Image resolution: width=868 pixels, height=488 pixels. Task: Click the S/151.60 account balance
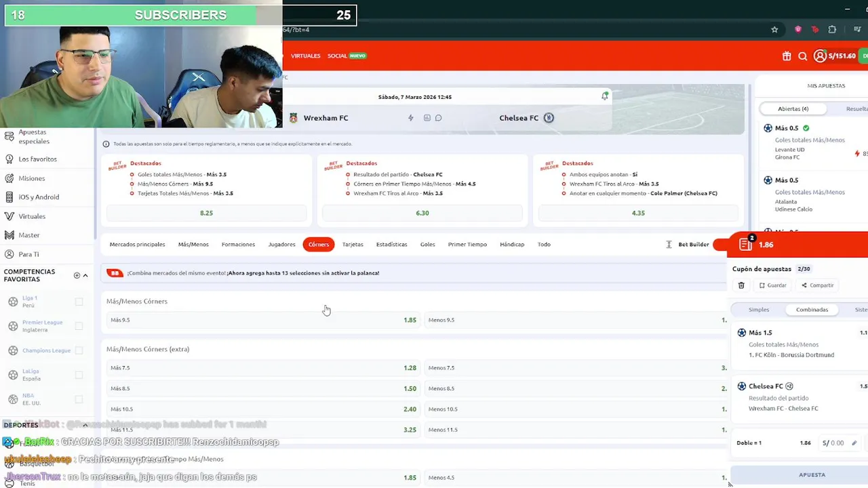click(x=842, y=56)
